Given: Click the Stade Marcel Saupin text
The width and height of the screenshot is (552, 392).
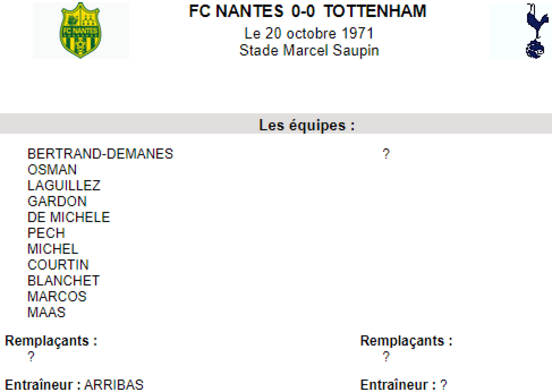Looking at the screenshot, I should point(309,51).
